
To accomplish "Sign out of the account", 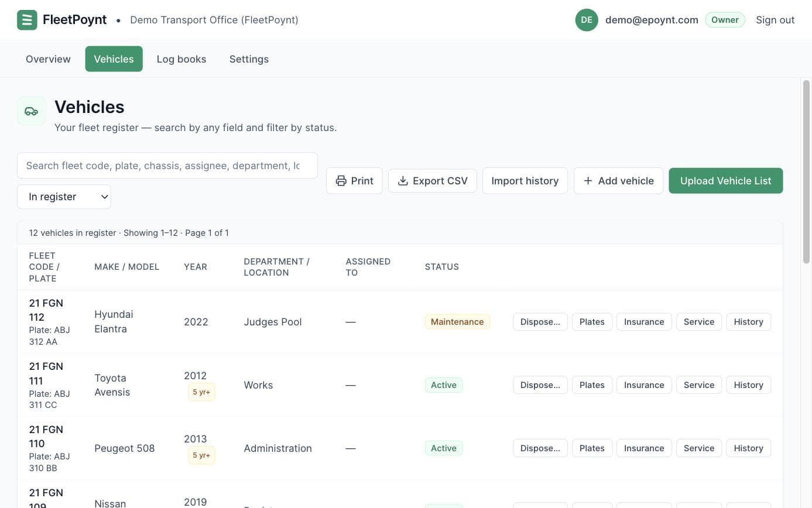I will pyautogui.click(x=775, y=20).
